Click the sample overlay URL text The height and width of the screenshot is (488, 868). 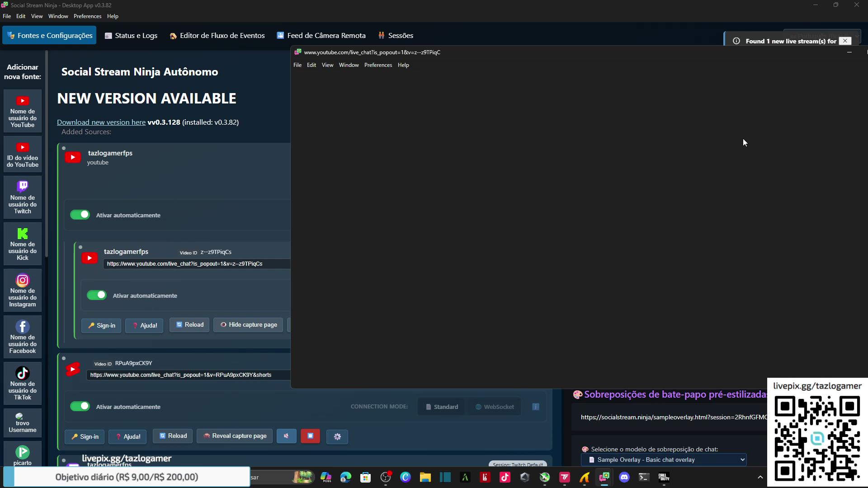pos(674,417)
